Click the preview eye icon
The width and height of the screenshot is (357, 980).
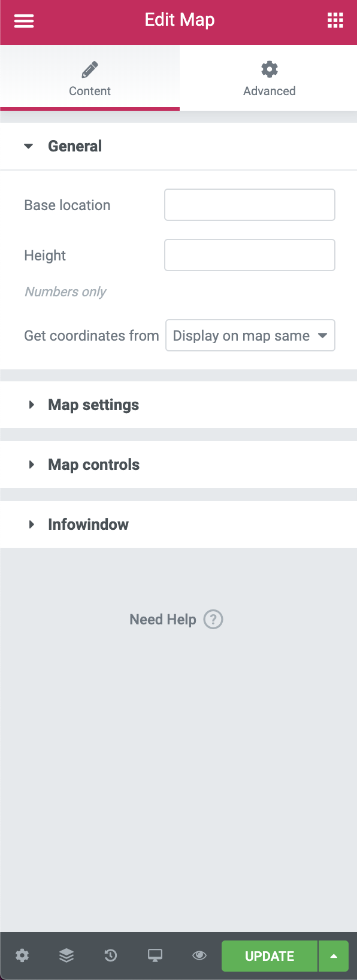(199, 956)
